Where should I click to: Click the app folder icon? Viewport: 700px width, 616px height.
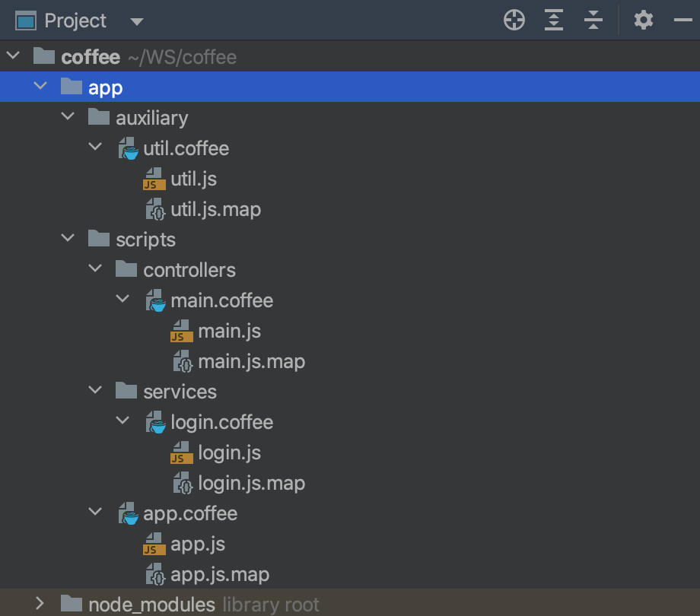point(72,87)
